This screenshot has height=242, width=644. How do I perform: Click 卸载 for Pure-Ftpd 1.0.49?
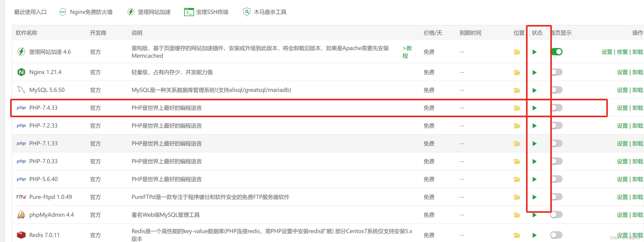(x=638, y=197)
